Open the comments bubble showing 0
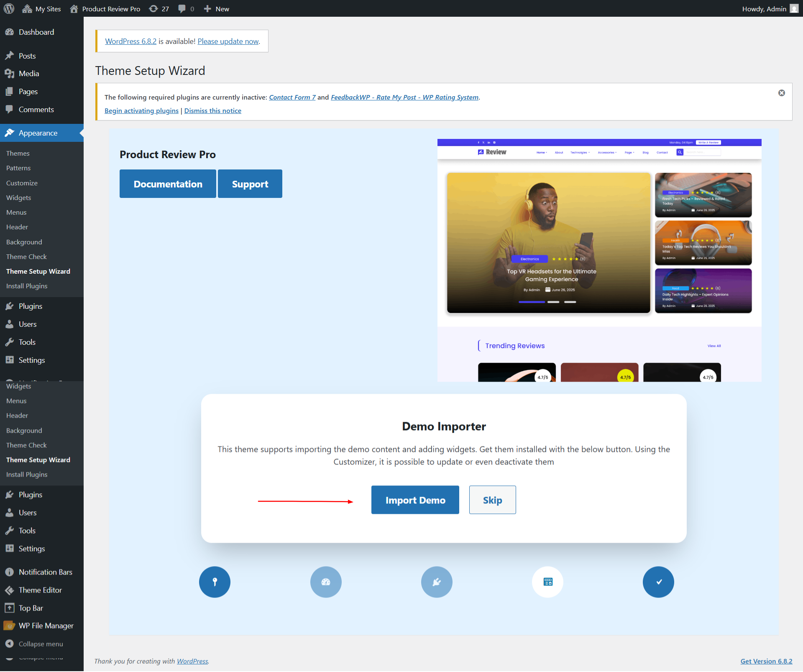The height and width of the screenshot is (672, 803). [186, 9]
